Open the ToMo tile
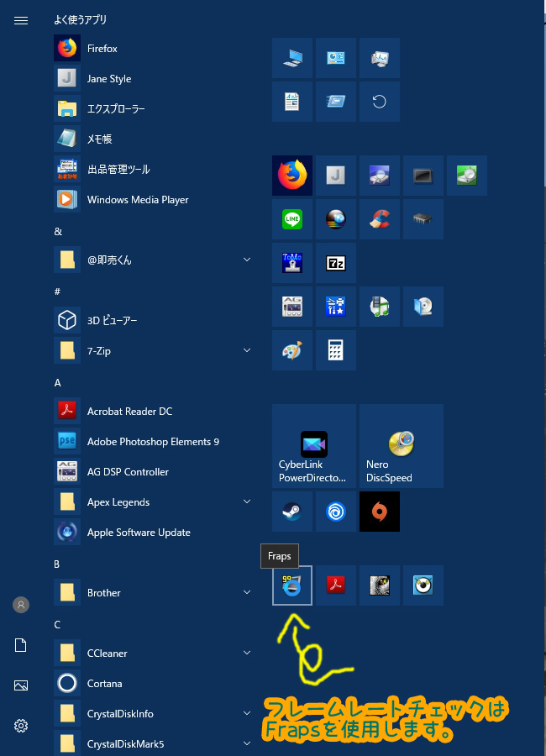The image size is (546, 756). tap(291, 263)
